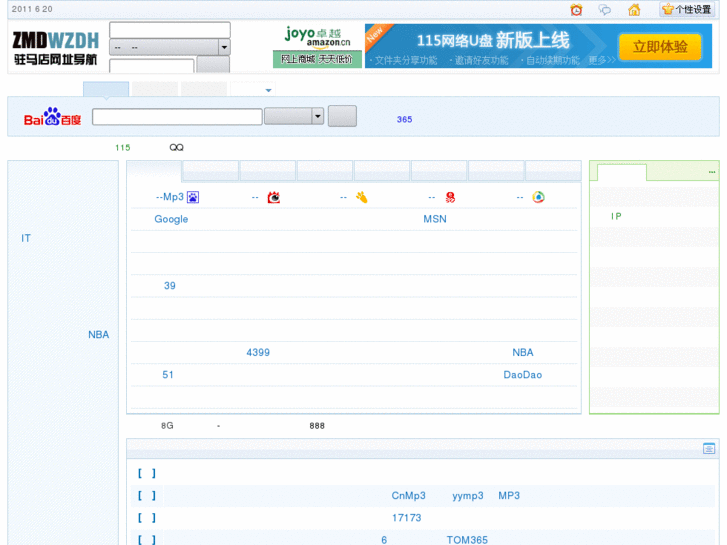This screenshot has height=545, width=727.
Task: Open the 个性设置 personalization button
Action: pyautogui.click(x=687, y=9)
